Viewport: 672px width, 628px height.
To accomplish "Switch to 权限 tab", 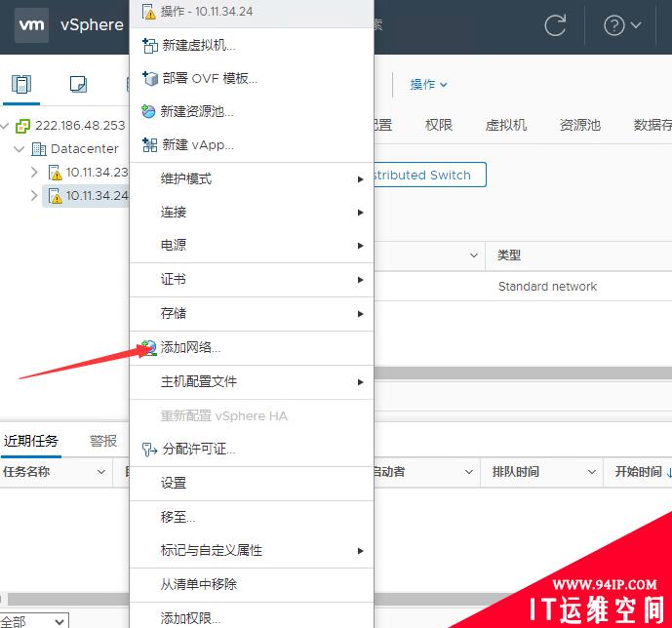I will tap(439, 125).
